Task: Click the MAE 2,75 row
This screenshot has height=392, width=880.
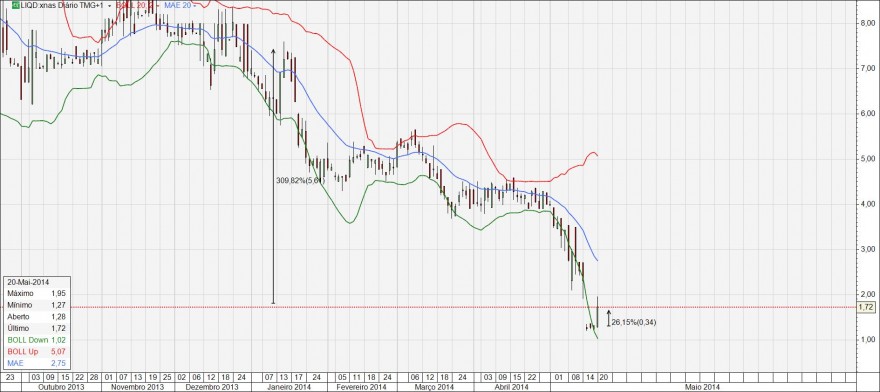Action: (x=36, y=363)
